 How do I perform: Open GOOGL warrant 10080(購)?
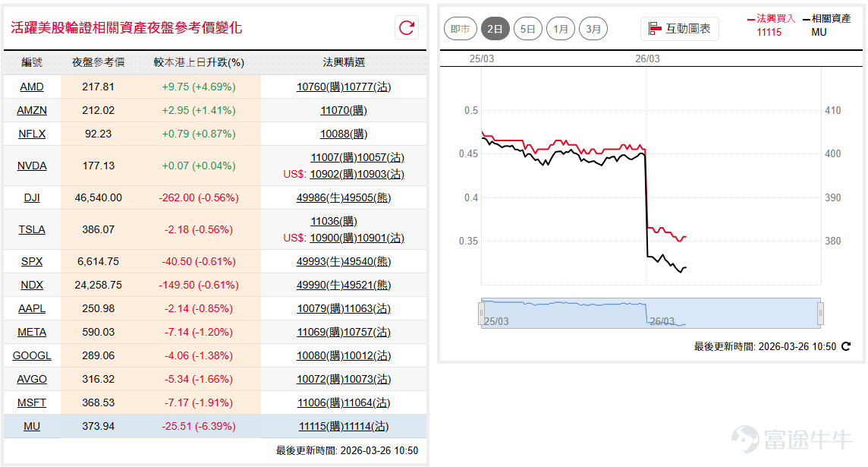click(x=320, y=355)
